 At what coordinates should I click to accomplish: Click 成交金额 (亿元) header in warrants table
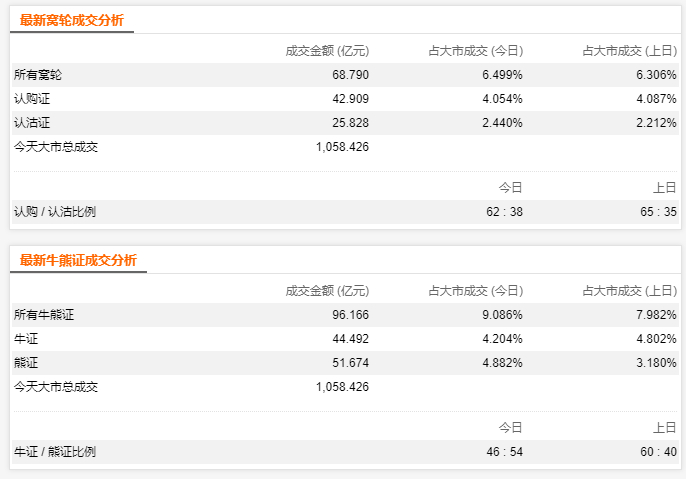(x=327, y=51)
